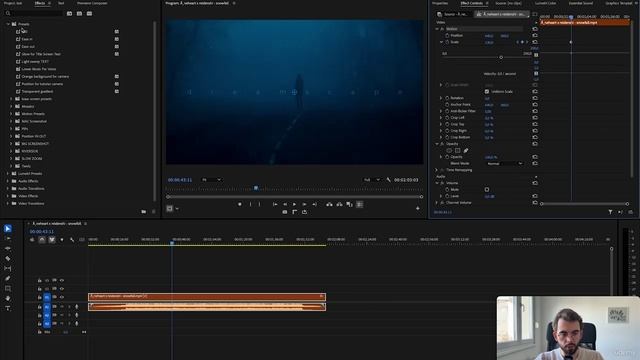The width and height of the screenshot is (640, 360).
Task: Select the Pen tool in the timeline toolbar
Action: click(x=8, y=278)
